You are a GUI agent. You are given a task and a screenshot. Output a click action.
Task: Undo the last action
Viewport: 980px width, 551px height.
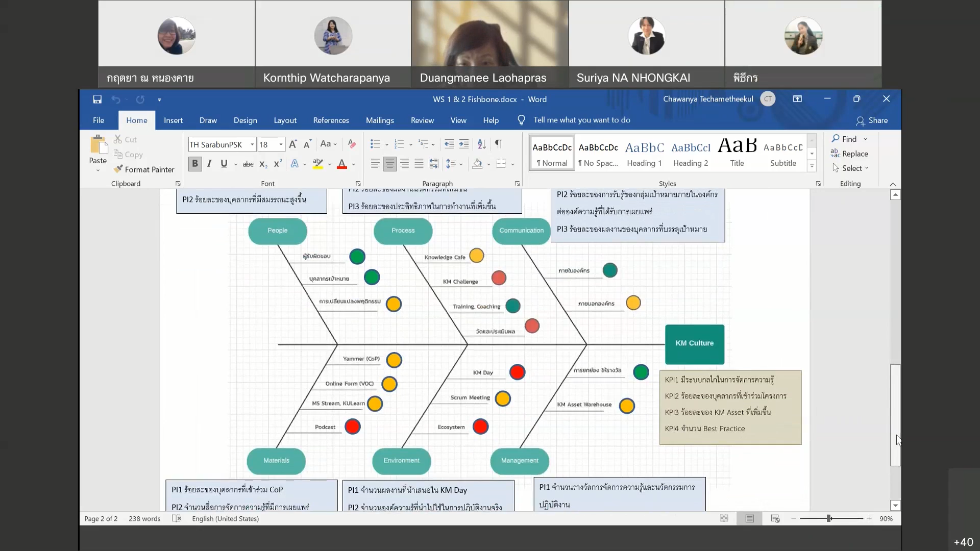tap(116, 99)
